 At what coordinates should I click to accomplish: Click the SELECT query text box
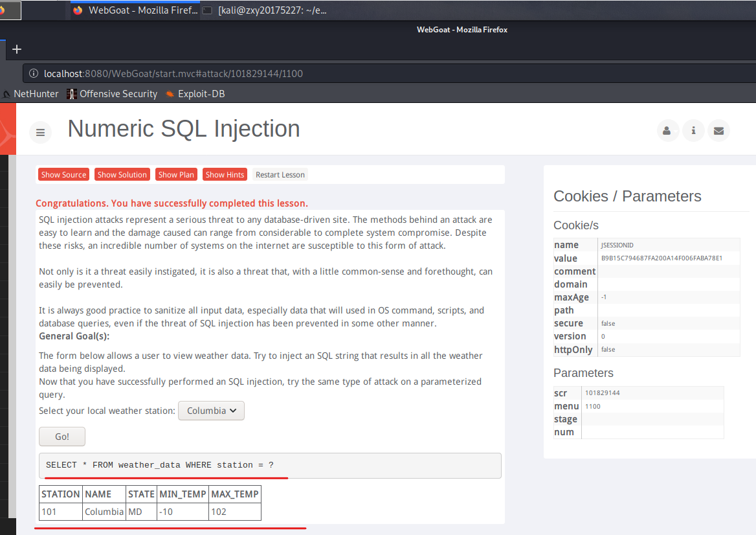pos(270,466)
